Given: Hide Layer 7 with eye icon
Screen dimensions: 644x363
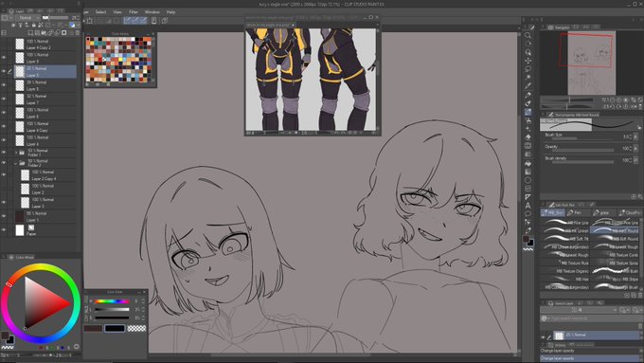Looking at the screenshot, I should tap(4, 99).
